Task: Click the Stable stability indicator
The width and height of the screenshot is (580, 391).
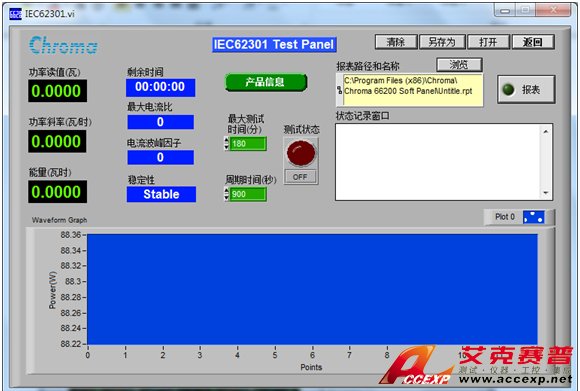Action: coord(161,194)
